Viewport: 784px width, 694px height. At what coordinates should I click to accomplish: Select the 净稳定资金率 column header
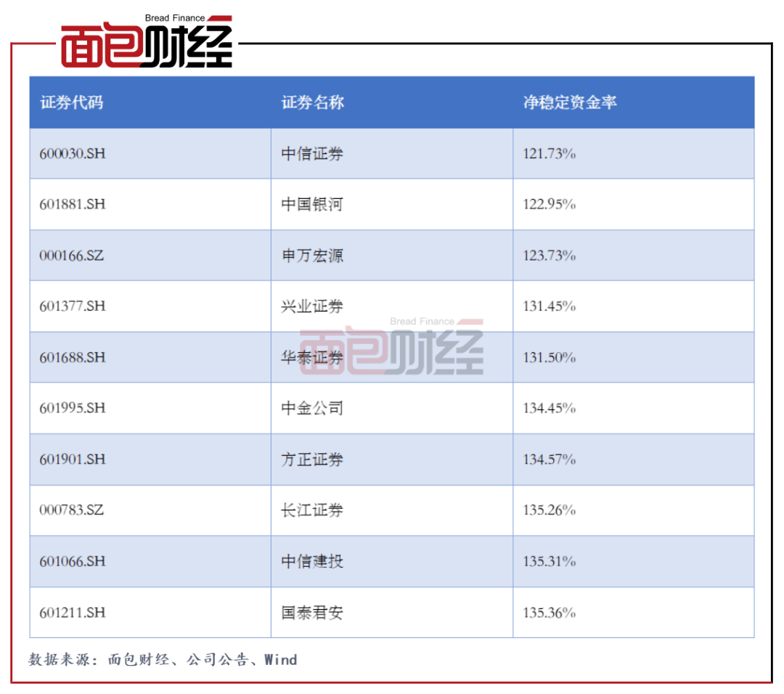[x=571, y=103]
